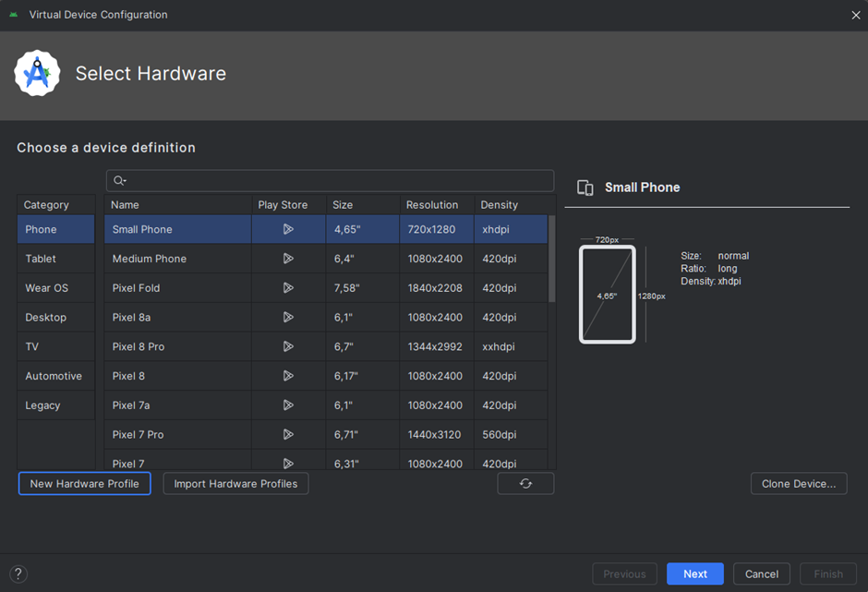The width and height of the screenshot is (868, 592).
Task: Click device icon beside Small Phone title
Action: tap(585, 187)
